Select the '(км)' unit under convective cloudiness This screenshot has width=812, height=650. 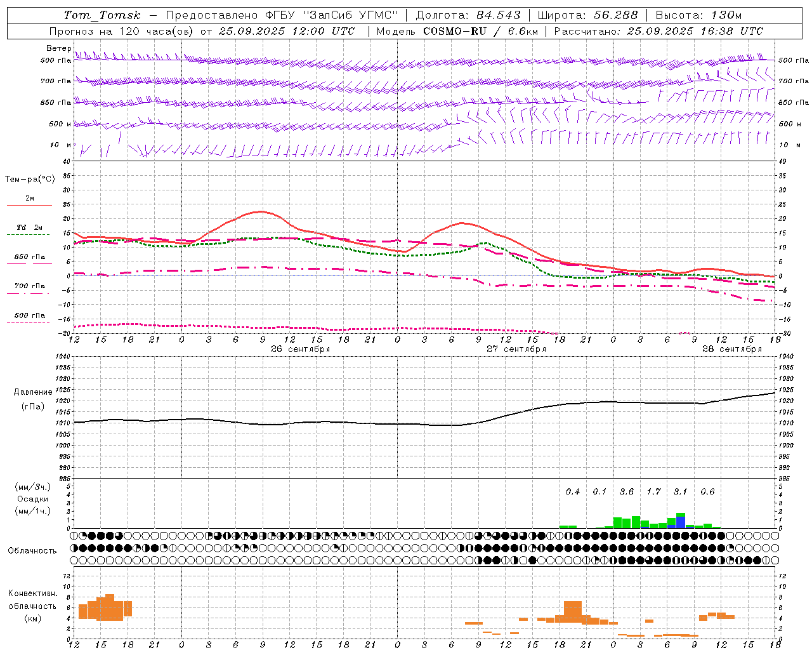point(33,618)
